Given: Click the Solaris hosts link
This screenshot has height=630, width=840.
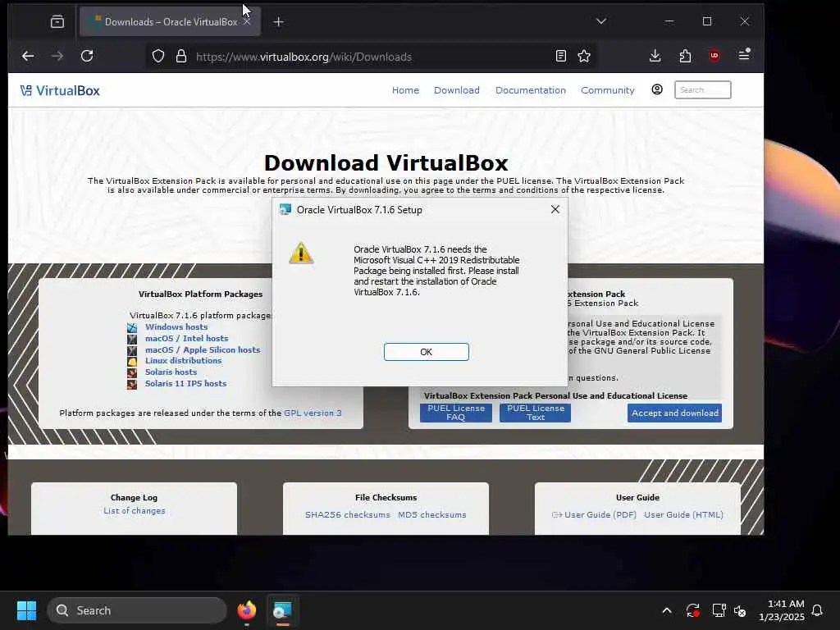Looking at the screenshot, I should [x=171, y=372].
